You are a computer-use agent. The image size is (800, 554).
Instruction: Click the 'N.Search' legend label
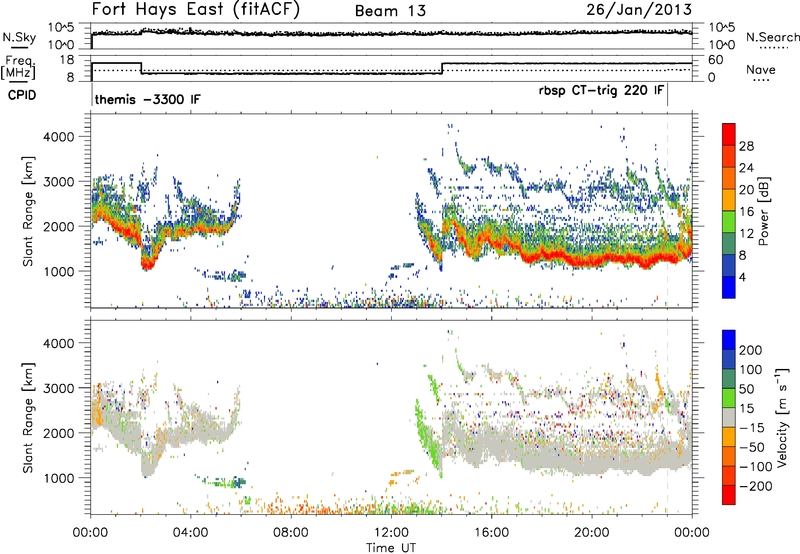tap(772, 37)
